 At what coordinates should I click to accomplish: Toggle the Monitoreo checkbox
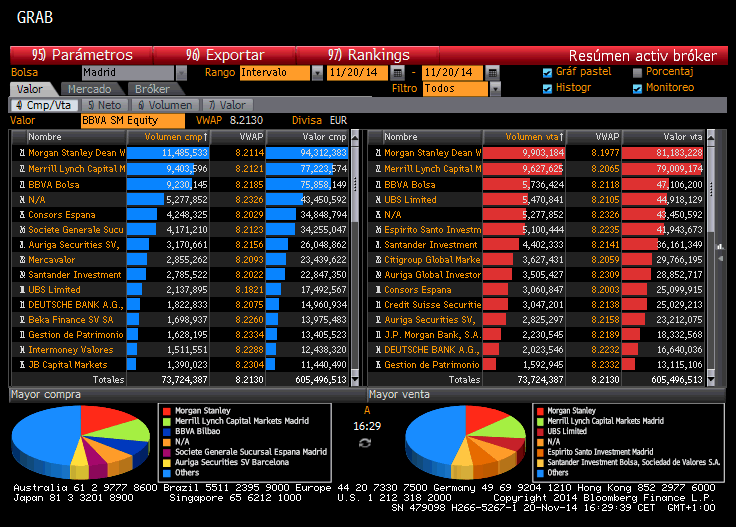[637, 88]
